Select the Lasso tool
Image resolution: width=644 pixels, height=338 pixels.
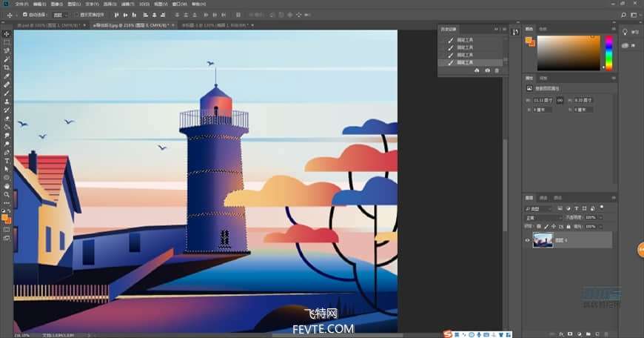coord(7,50)
